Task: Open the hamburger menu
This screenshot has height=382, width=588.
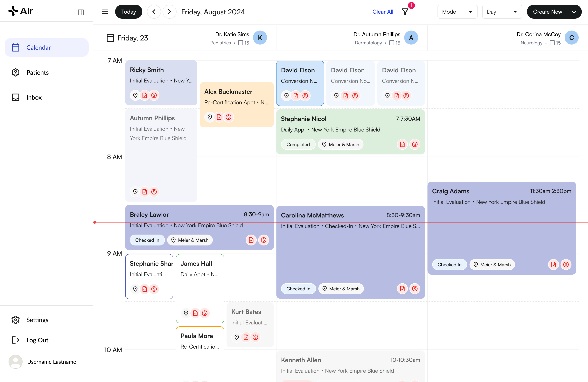Action: click(x=105, y=11)
